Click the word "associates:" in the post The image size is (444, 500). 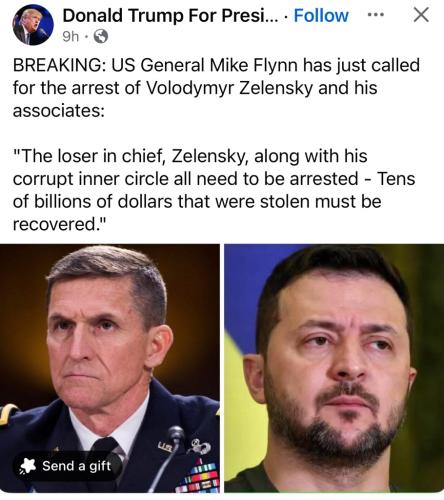pyautogui.click(x=59, y=111)
